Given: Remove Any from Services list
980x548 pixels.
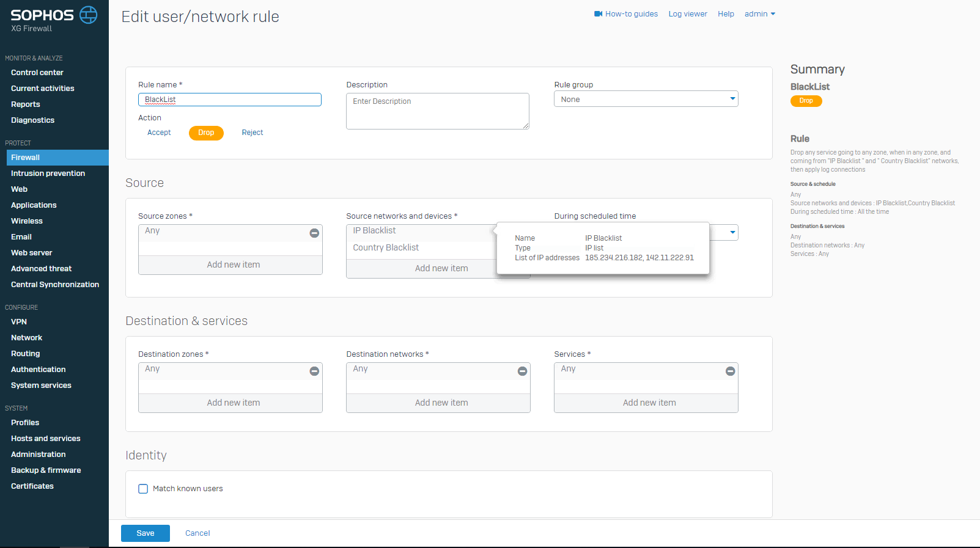Looking at the screenshot, I should (x=730, y=371).
